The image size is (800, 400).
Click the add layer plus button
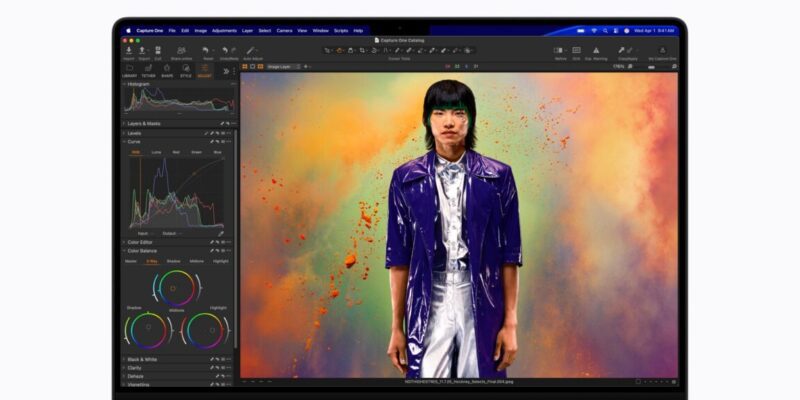pyautogui.click(x=306, y=66)
